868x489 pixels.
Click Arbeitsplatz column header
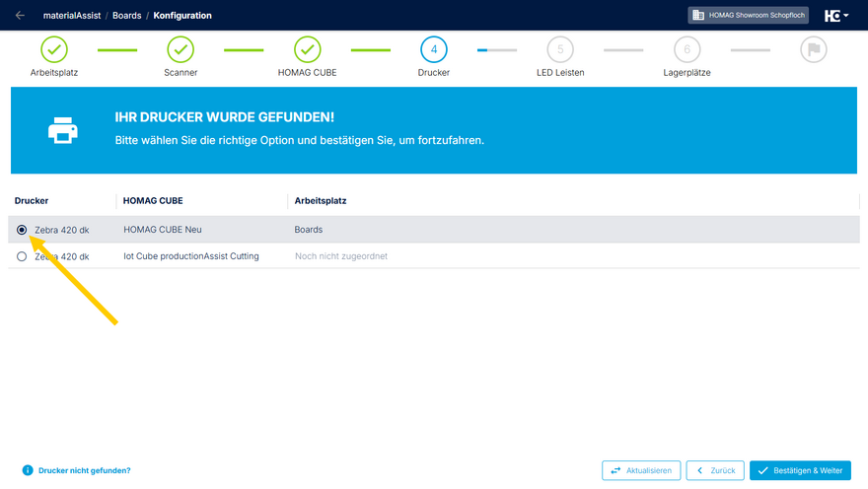tap(321, 201)
